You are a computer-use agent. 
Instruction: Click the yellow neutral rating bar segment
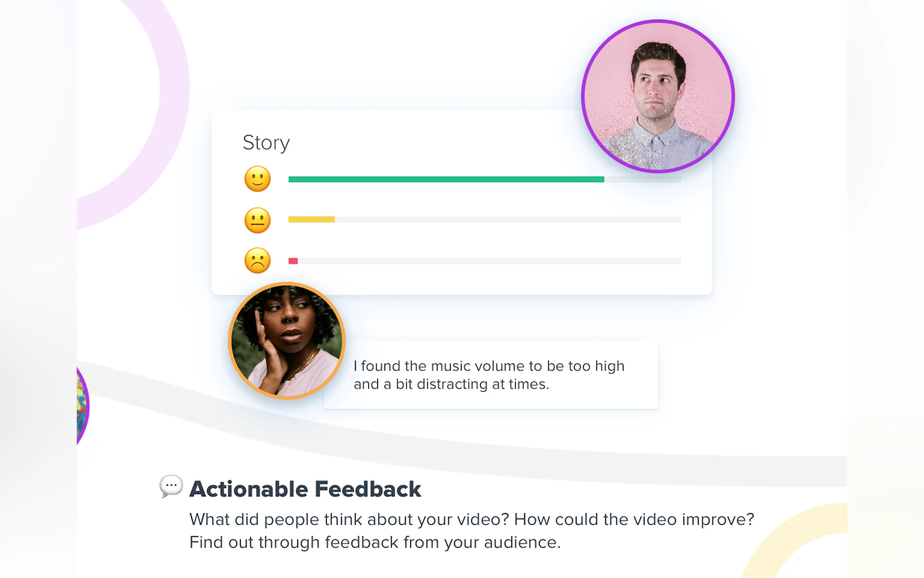[311, 219]
